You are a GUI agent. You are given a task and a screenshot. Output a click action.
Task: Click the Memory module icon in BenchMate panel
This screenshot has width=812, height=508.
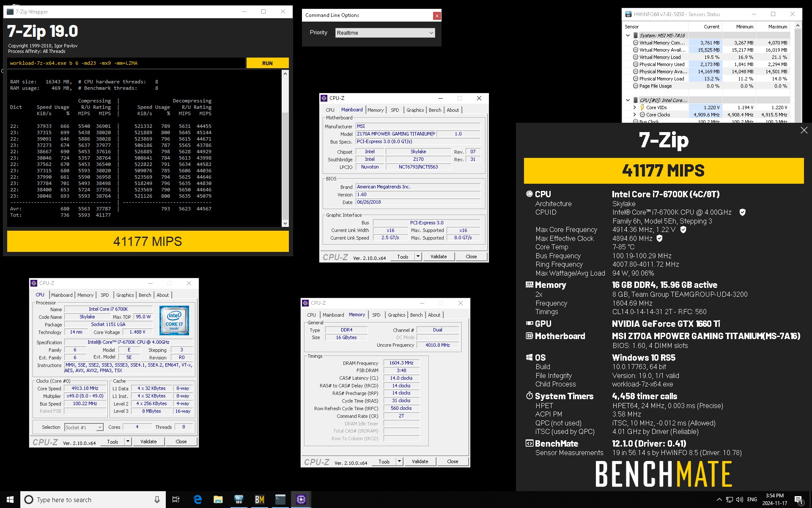pos(529,284)
